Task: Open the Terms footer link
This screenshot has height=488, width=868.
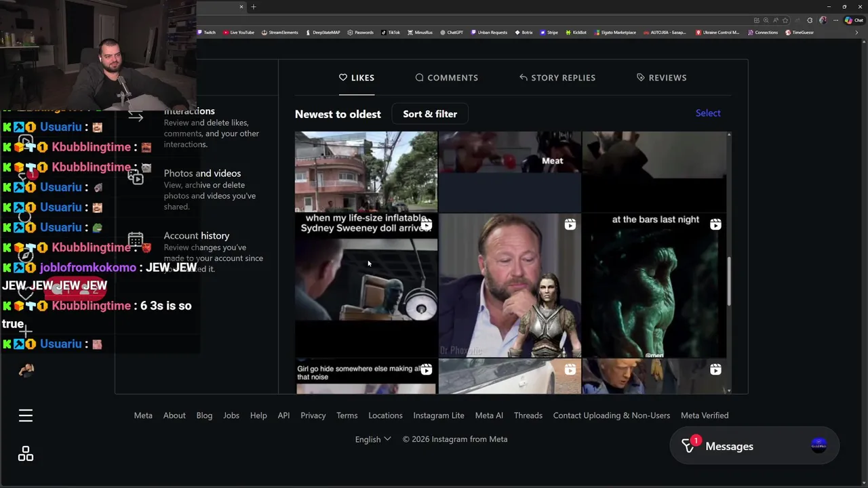Action: tap(347, 415)
